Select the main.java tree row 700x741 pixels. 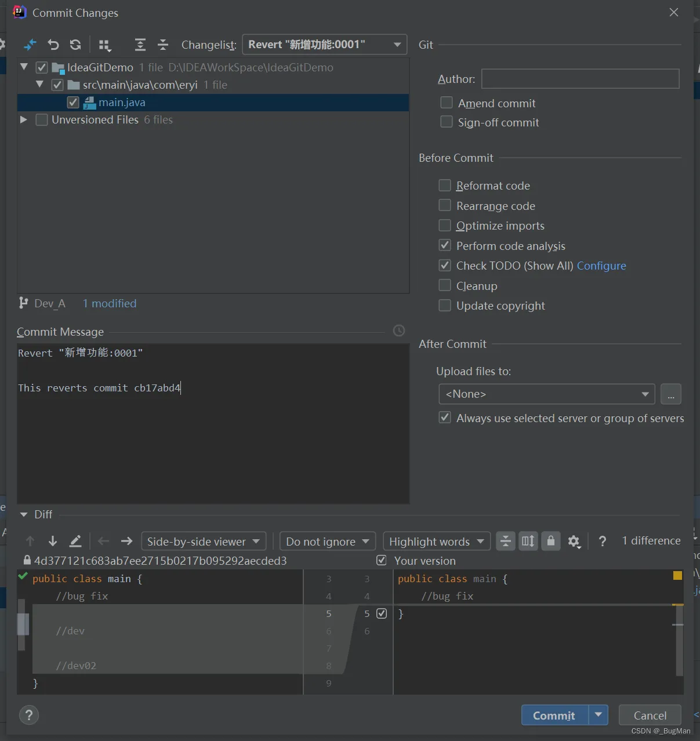coord(213,102)
